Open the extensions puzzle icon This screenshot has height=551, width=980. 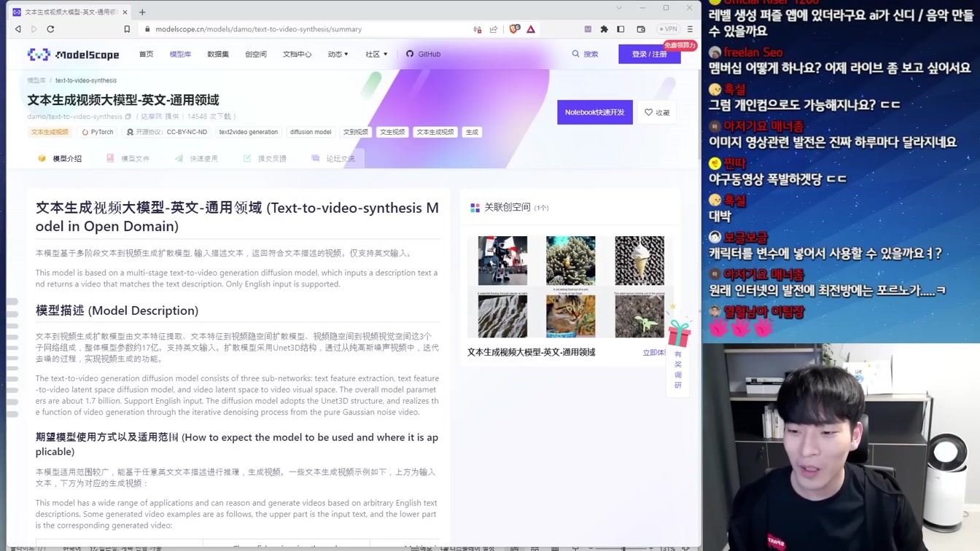point(604,29)
